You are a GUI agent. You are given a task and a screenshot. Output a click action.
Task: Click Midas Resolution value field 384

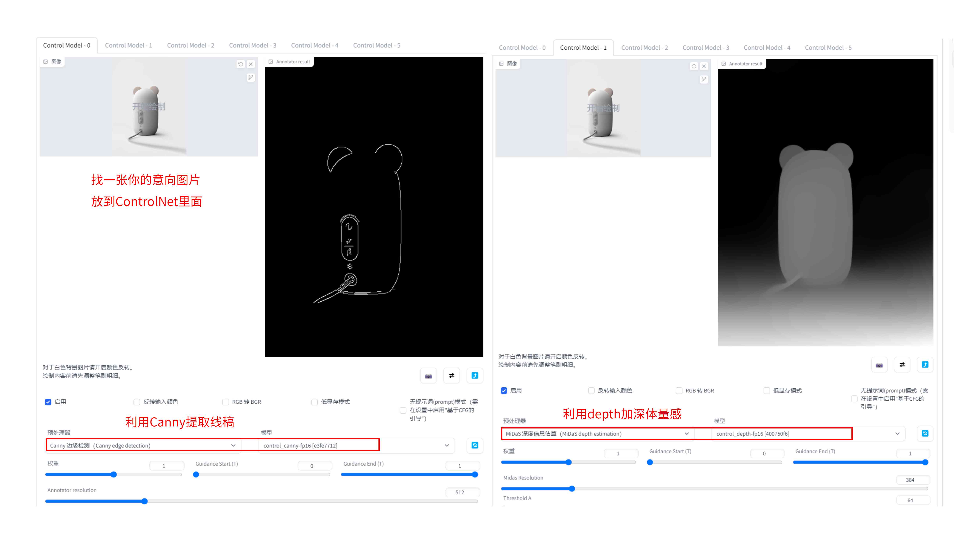pyautogui.click(x=913, y=480)
